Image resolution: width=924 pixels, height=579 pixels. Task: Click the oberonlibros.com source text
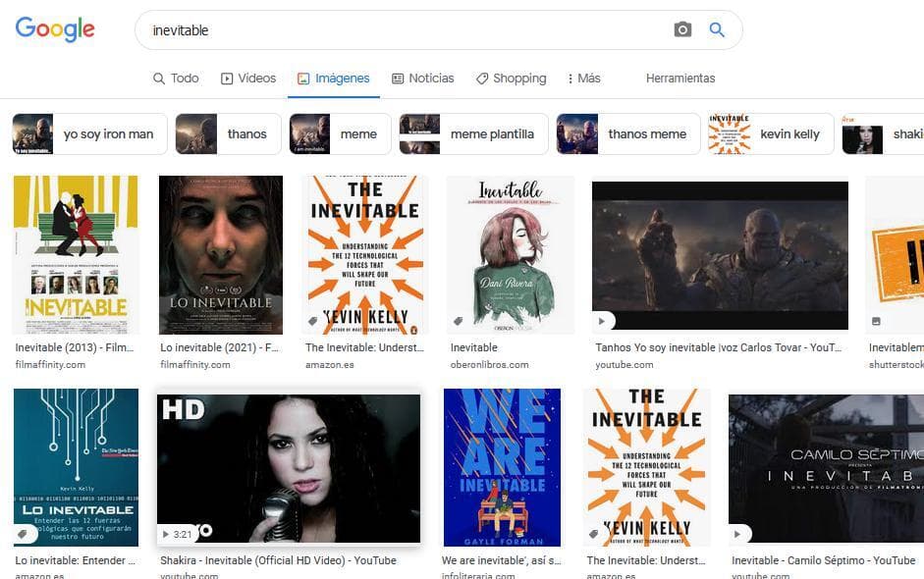pos(489,365)
